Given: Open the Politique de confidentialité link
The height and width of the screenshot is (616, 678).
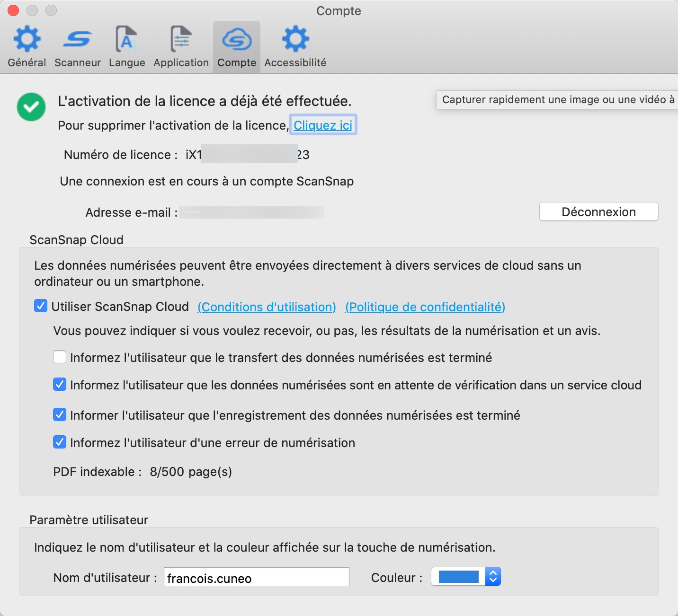Looking at the screenshot, I should (425, 307).
